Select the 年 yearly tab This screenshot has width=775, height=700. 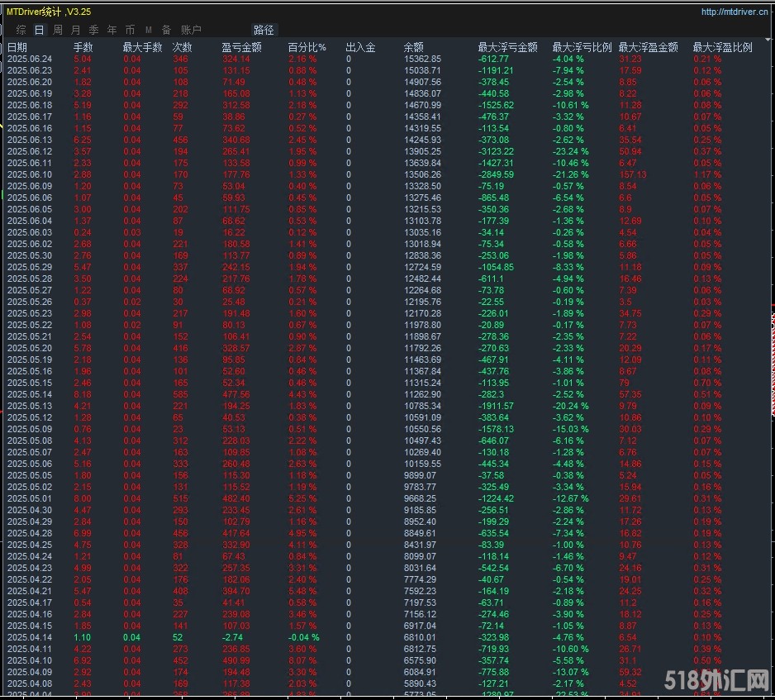(x=112, y=30)
